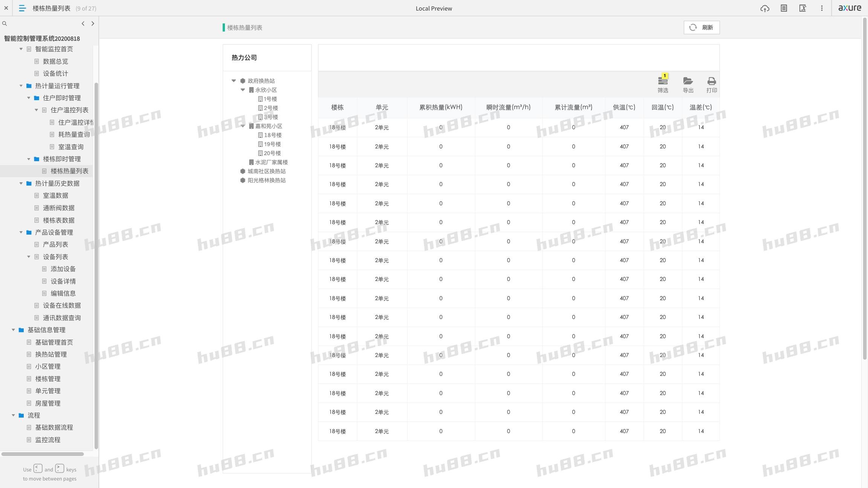Screen dimensions: 868x488
Task: Click the 打印 printer icon
Action: [x=711, y=81]
